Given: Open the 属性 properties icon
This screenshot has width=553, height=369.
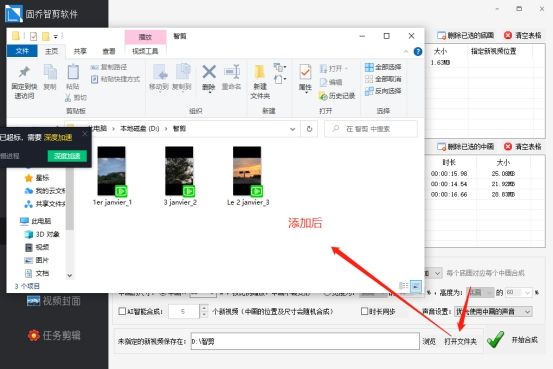Looking at the screenshot, I should tap(305, 73).
